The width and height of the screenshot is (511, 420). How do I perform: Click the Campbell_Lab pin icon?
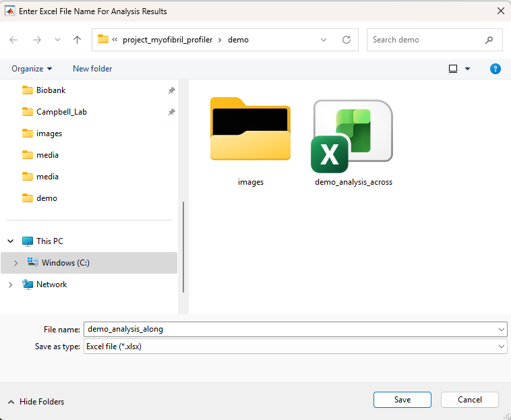tap(171, 112)
